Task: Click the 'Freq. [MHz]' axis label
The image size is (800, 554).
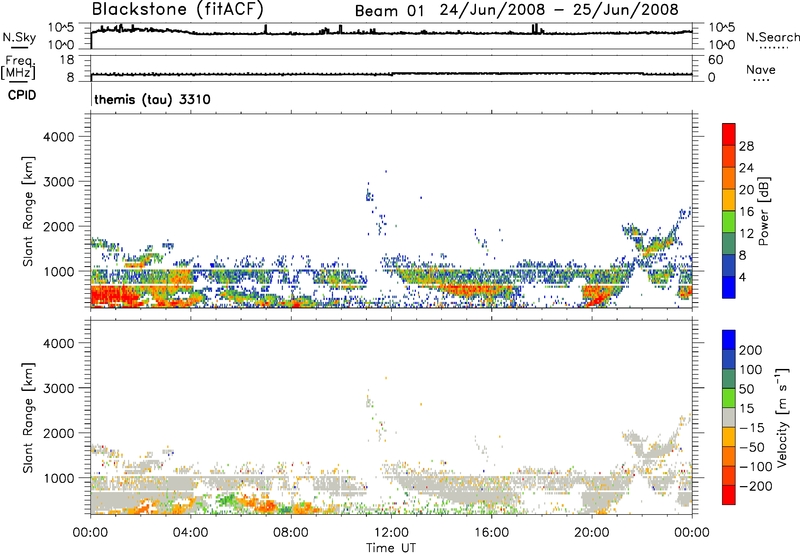Action: [18, 67]
